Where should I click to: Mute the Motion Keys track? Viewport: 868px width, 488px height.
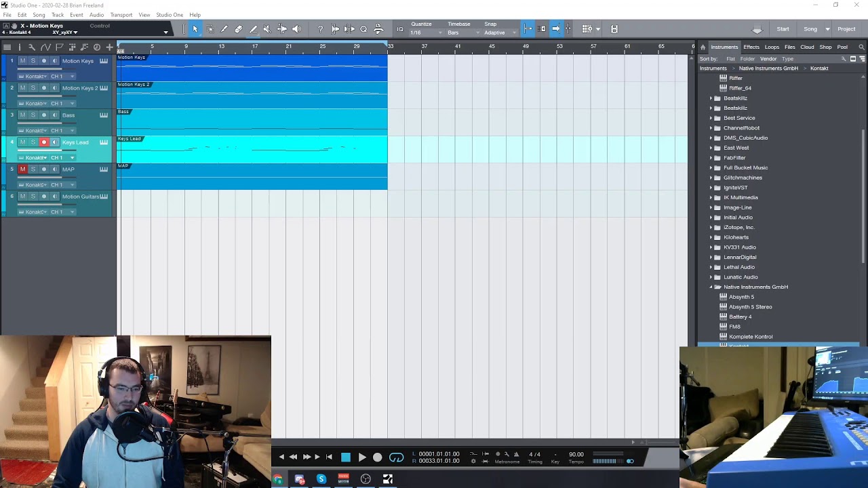pos(22,61)
